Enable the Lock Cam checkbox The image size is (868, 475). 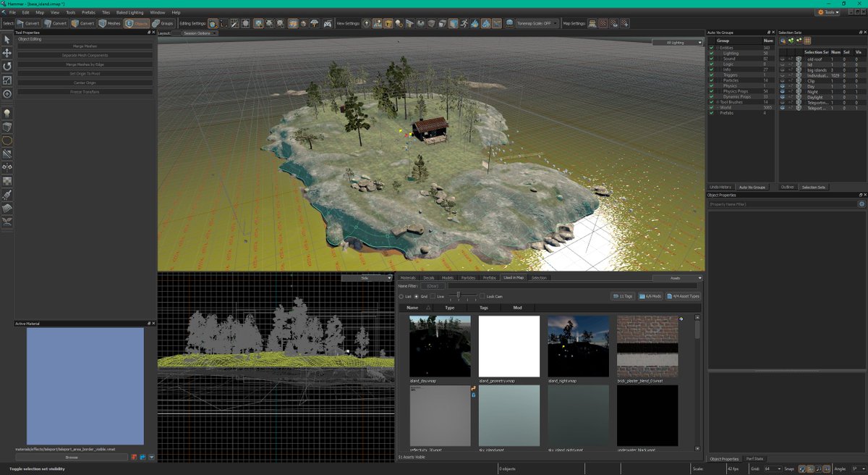click(482, 296)
